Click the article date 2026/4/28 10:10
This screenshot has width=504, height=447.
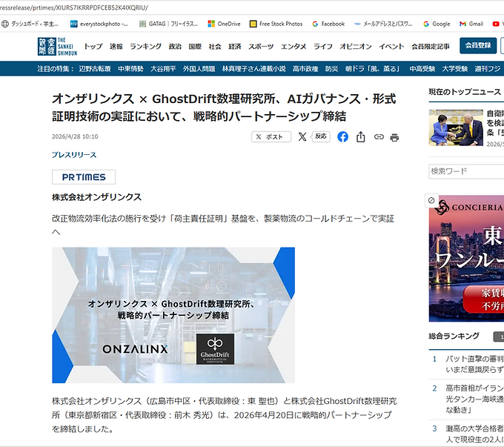coord(75,136)
